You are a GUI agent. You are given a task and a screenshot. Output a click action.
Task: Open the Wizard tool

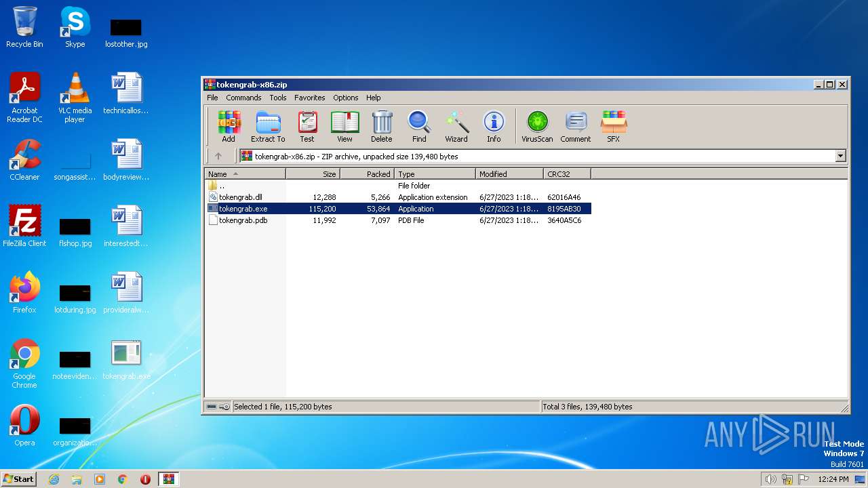(x=456, y=127)
